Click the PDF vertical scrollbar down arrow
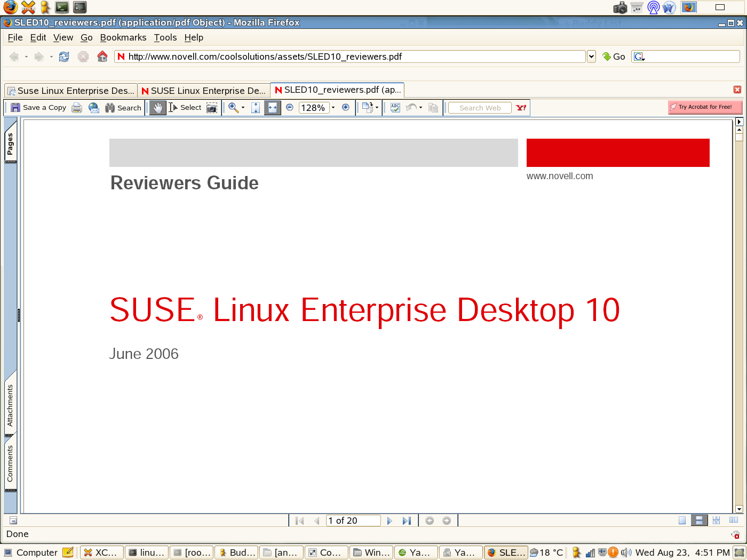Viewport: 747px width, 560px height. [x=739, y=509]
